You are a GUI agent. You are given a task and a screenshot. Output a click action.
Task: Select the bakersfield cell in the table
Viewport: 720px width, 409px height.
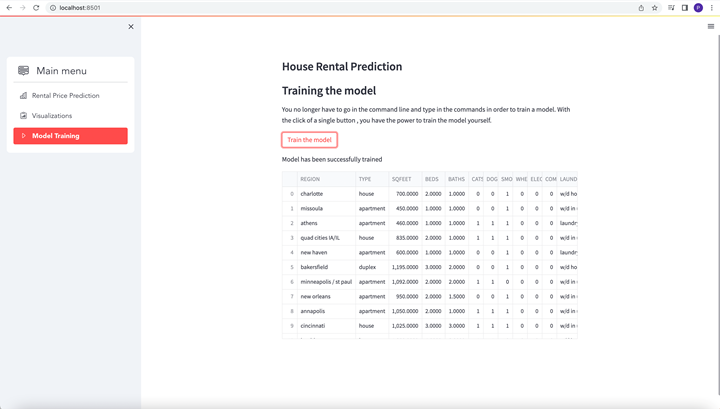tap(314, 267)
